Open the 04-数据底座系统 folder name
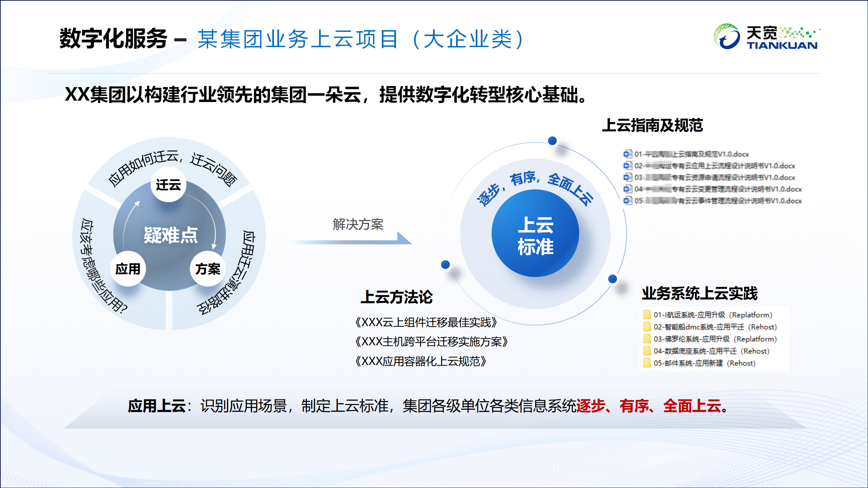 click(x=711, y=351)
